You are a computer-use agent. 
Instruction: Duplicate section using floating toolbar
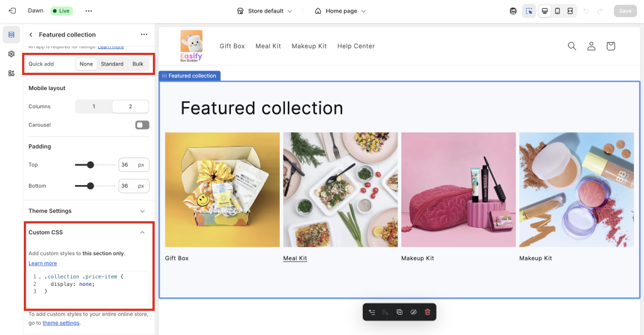399,312
